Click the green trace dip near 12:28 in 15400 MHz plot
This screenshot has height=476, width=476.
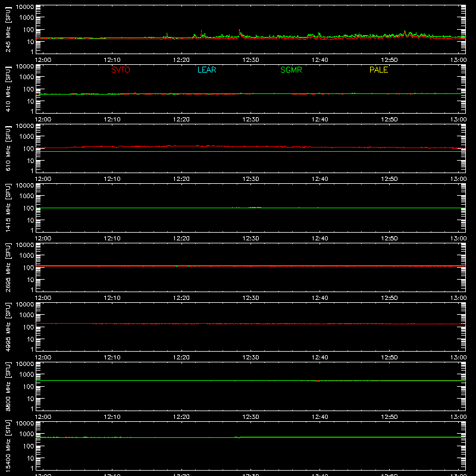coord(239,438)
